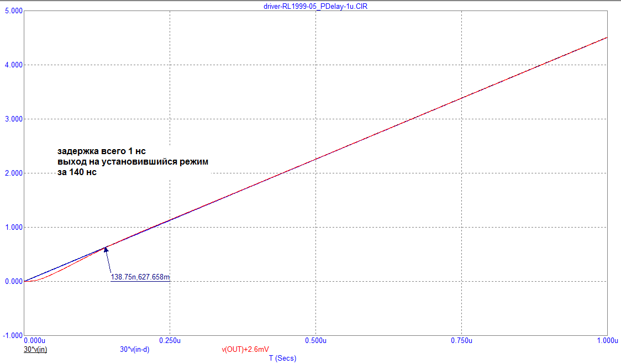The image size is (621, 364).
Task: Click the 1.000u x-axis label
Action: [607, 341]
